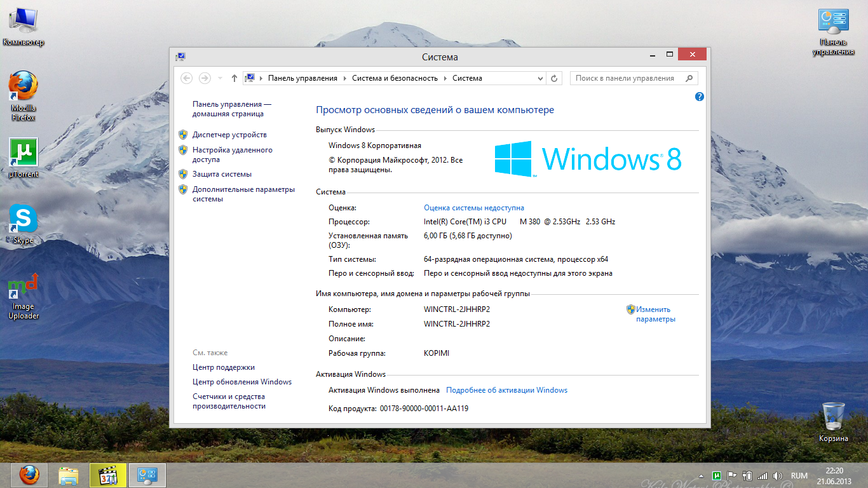This screenshot has height=488, width=868.
Task: Open the network signal tray icon
Action: pos(763,475)
